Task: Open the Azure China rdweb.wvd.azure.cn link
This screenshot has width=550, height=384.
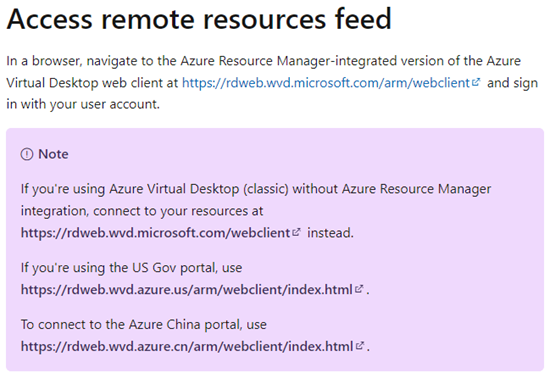Action: coord(187,346)
